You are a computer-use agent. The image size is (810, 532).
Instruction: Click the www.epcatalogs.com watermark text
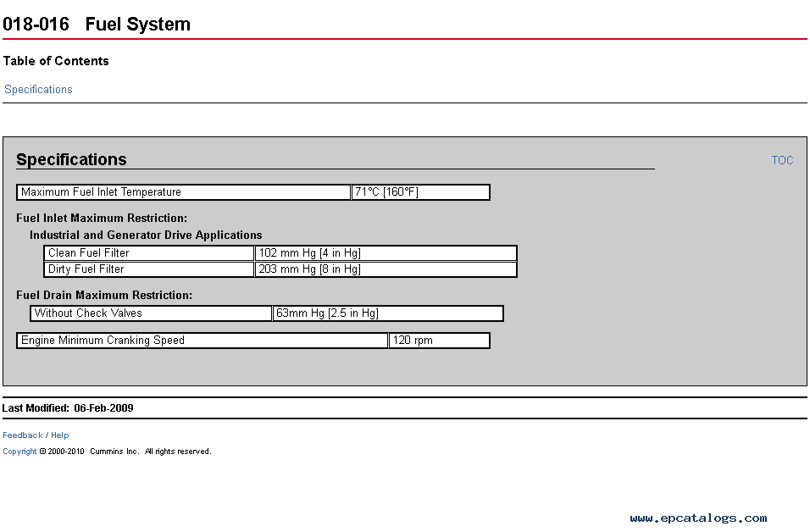698,518
